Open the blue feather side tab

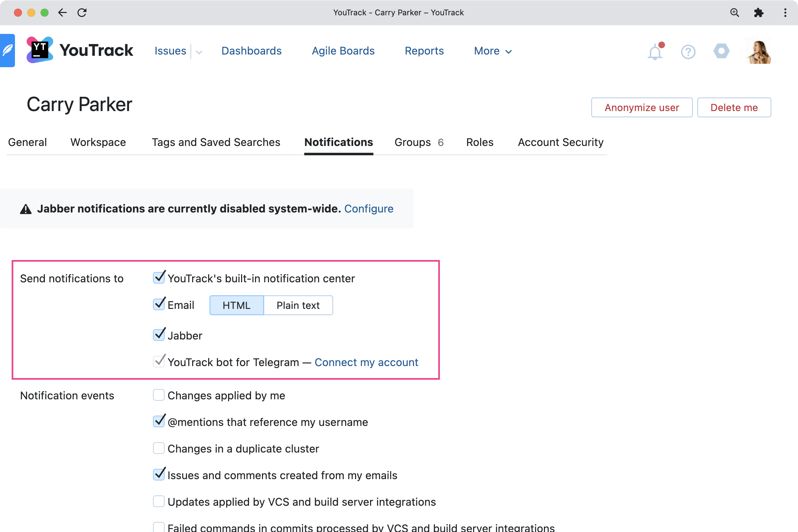(7, 51)
